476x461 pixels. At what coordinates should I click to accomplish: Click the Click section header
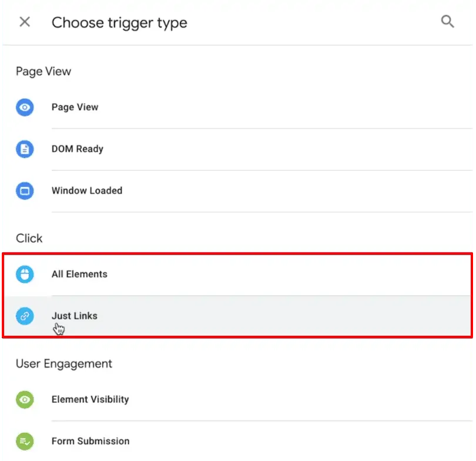tap(29, 238)
